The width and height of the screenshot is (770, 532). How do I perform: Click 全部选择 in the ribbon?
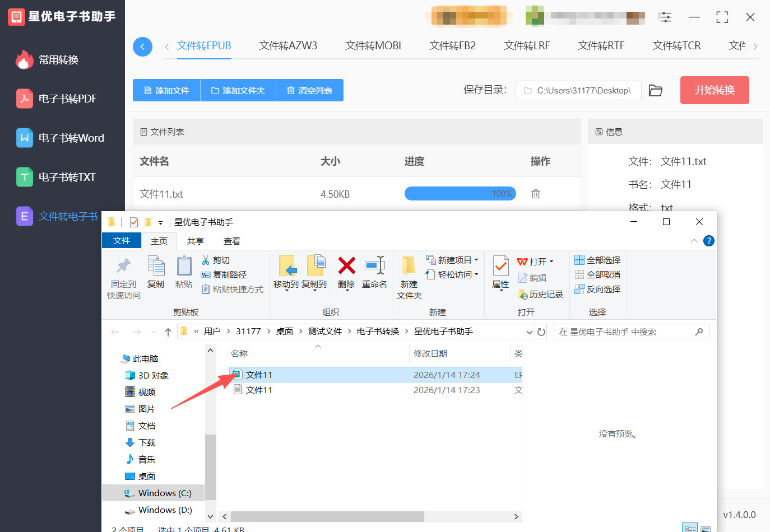pyautogui.click(x=597, y=260)
